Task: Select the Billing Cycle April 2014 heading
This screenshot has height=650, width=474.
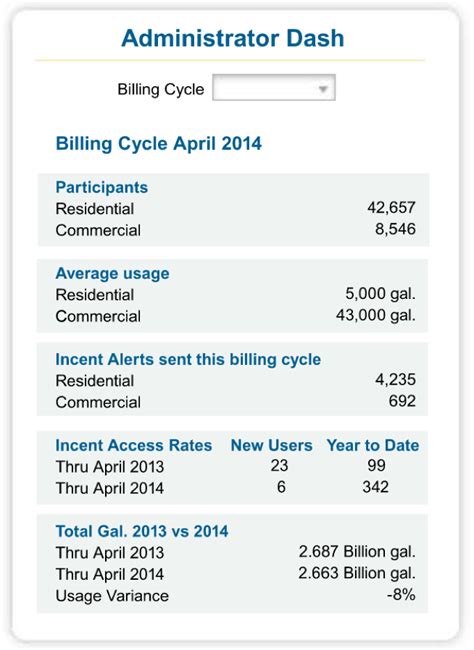Action: 158,144
